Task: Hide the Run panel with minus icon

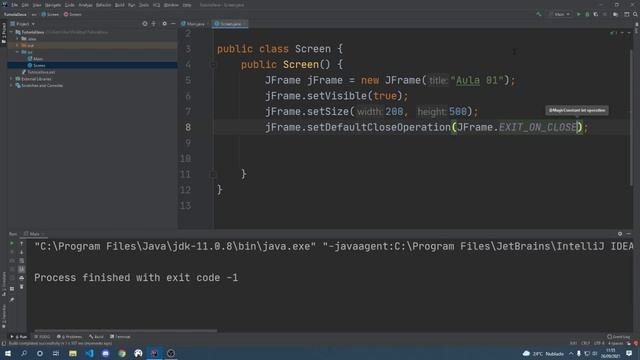Action: 629,234
